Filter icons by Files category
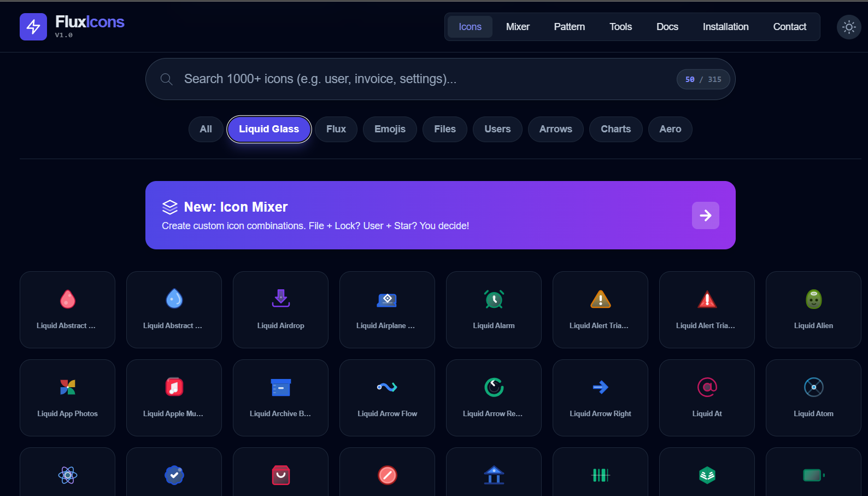This screenshot has width=868, height=496. pos(445,129)
